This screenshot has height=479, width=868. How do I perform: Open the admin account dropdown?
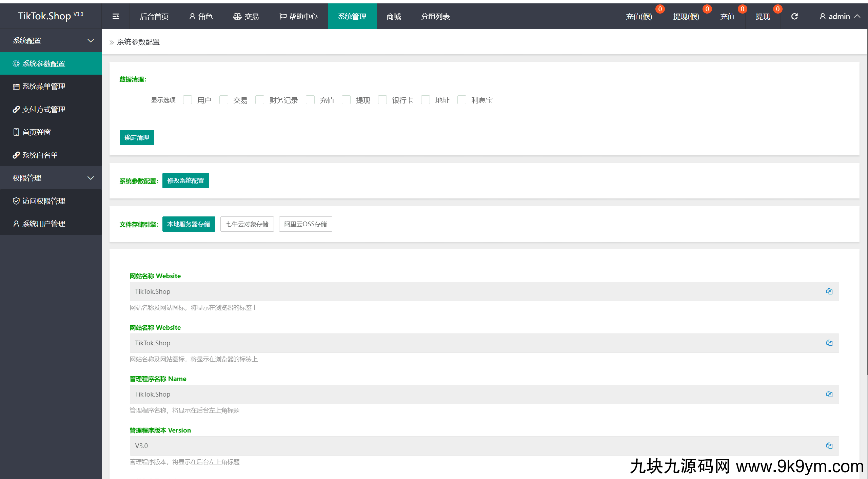point(839,16)
